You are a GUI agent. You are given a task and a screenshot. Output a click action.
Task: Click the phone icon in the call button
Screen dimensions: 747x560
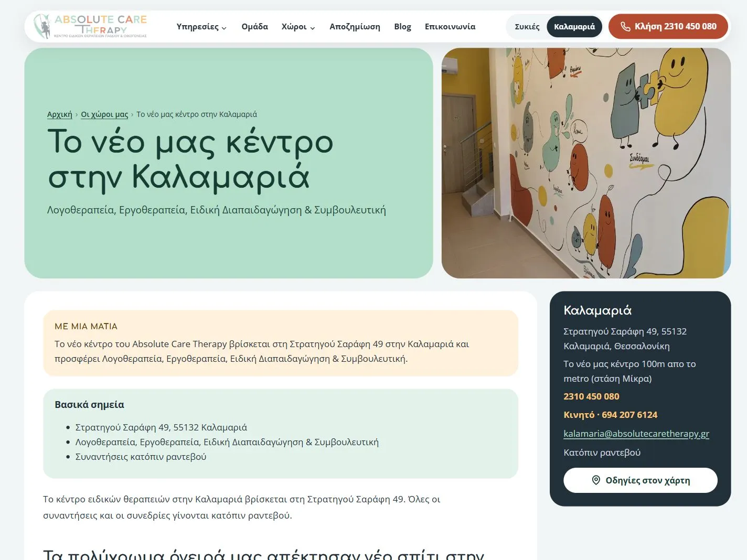pos(625,27)
